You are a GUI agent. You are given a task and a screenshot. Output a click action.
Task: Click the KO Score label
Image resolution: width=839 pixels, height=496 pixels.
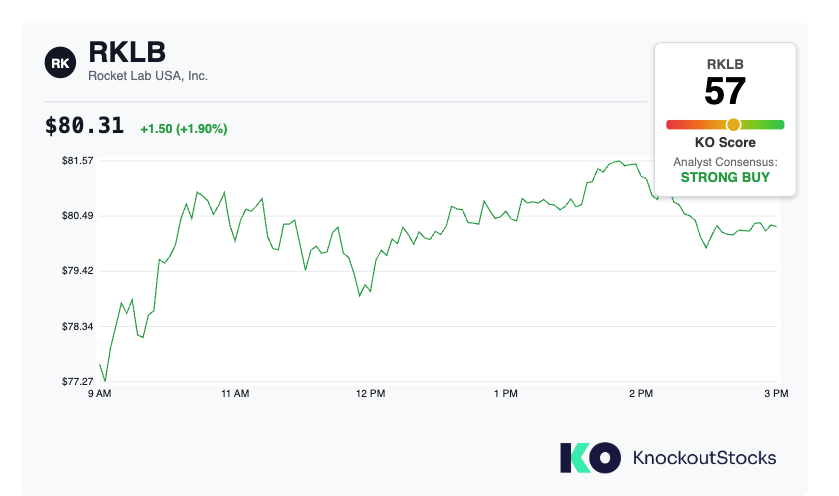(x=725, y=142)
